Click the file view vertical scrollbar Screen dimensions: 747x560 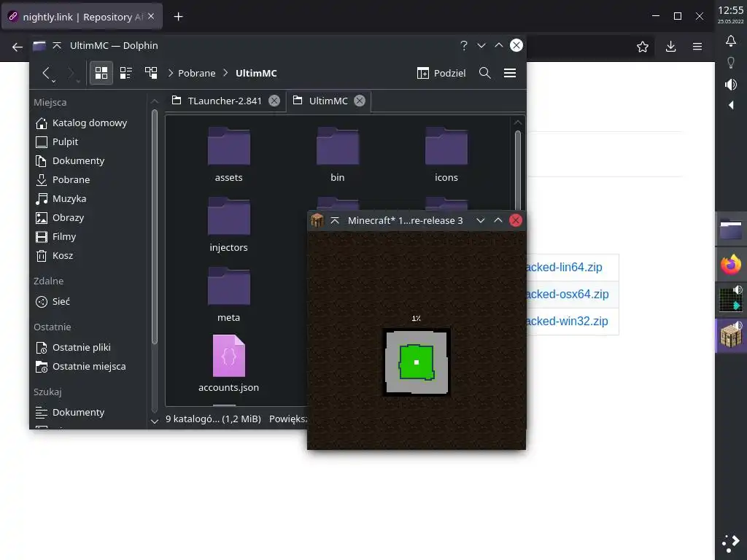(518, 171)
